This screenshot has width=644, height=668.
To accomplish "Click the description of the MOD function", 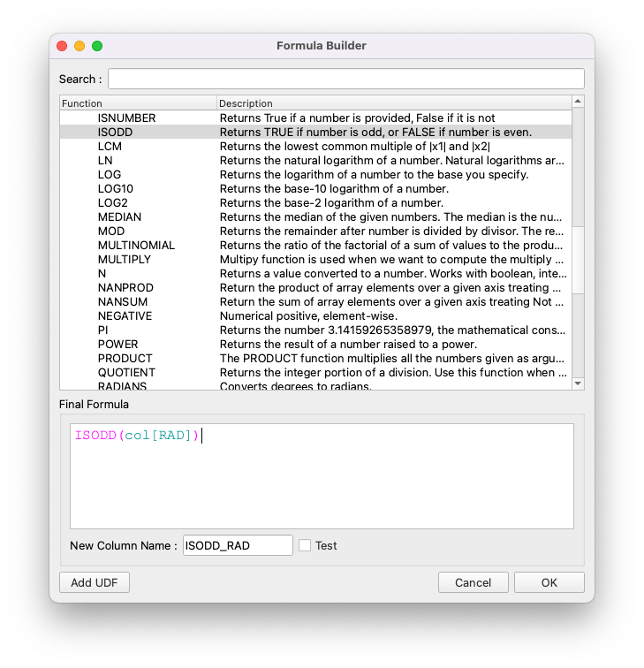I will pos(391,231).
